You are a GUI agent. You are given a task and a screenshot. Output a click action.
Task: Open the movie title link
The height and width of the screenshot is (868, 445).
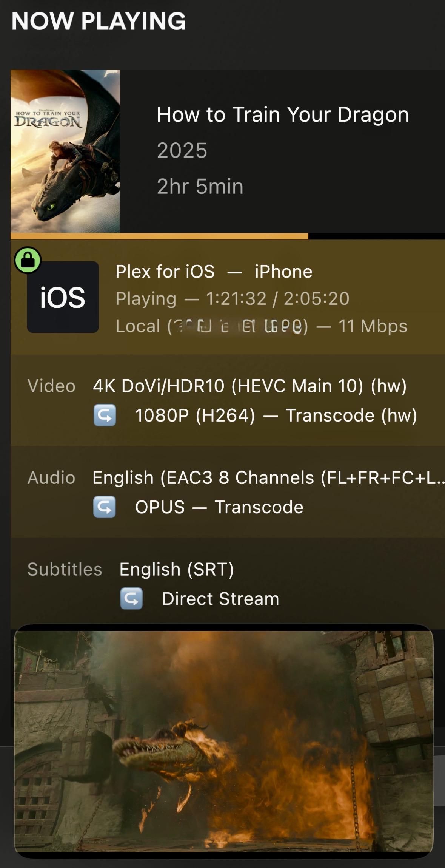point(283,114)
